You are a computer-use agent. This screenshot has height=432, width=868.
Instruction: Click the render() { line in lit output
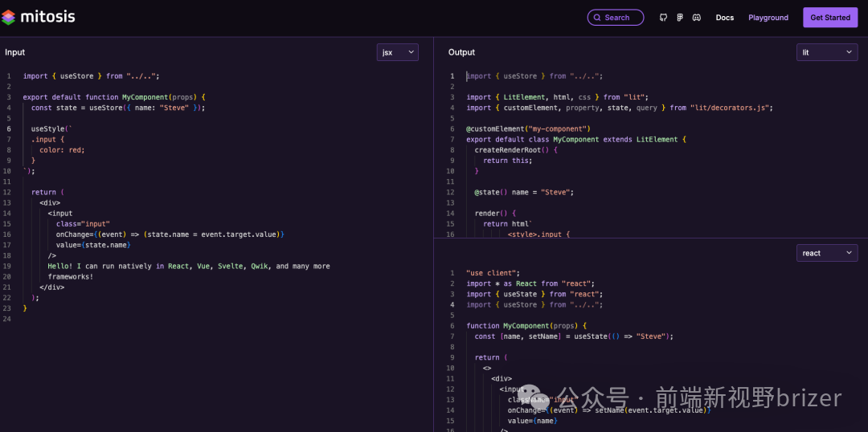point(495,213)
